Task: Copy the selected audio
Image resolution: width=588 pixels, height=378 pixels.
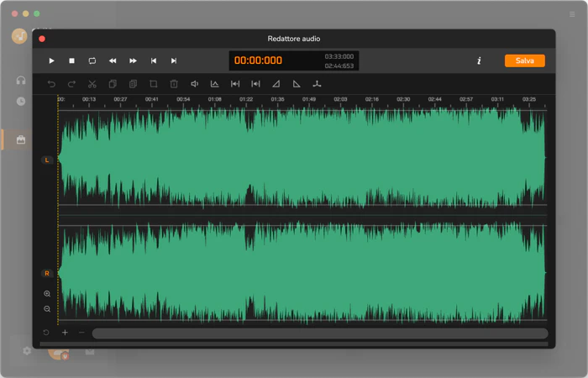Action: click(113, 84)
